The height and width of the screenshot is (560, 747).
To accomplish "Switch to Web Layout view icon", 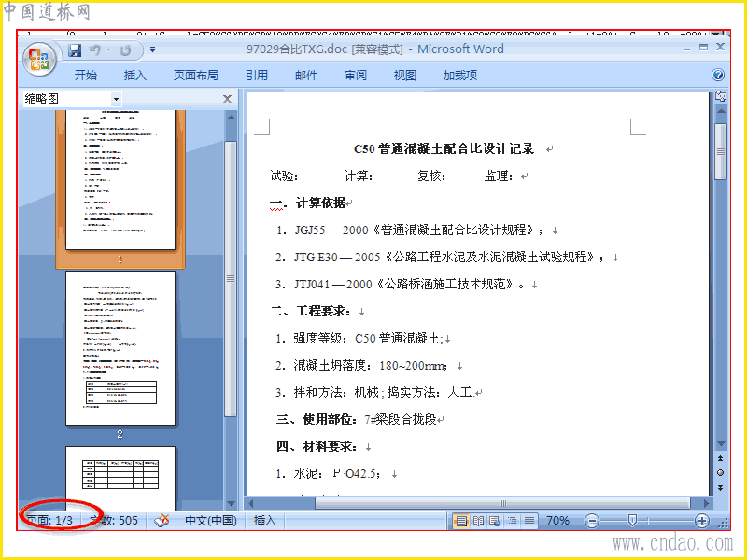I will tap(495, 521).
